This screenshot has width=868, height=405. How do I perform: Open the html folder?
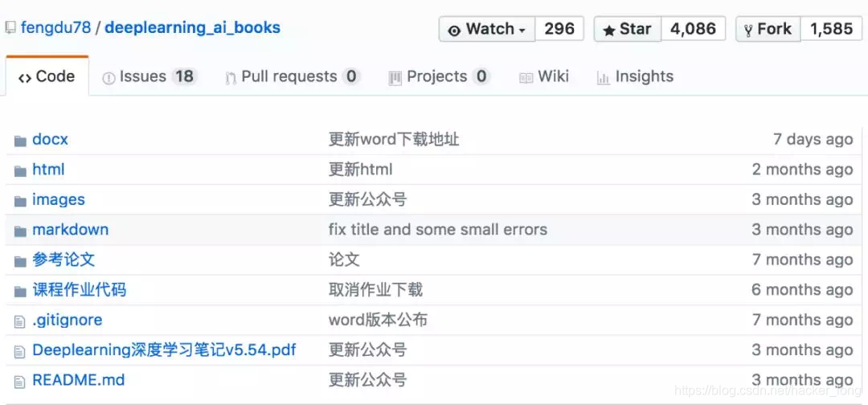point(49,170)
